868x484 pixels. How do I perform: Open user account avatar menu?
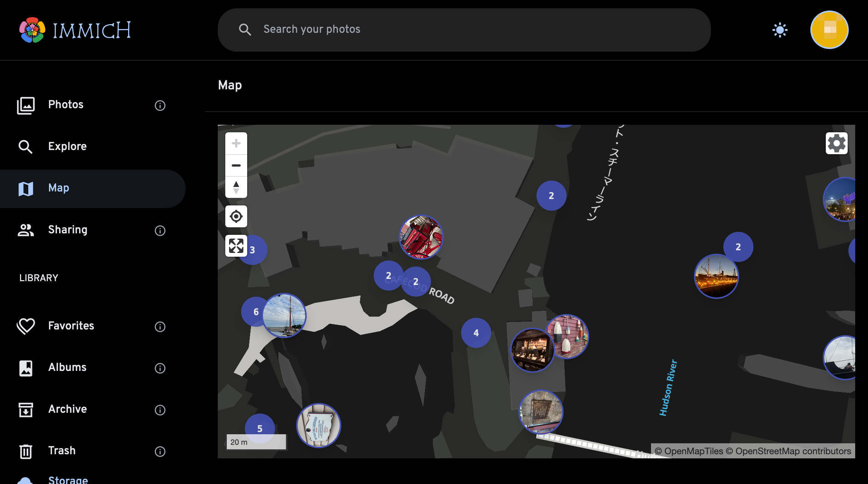[829, 30]
